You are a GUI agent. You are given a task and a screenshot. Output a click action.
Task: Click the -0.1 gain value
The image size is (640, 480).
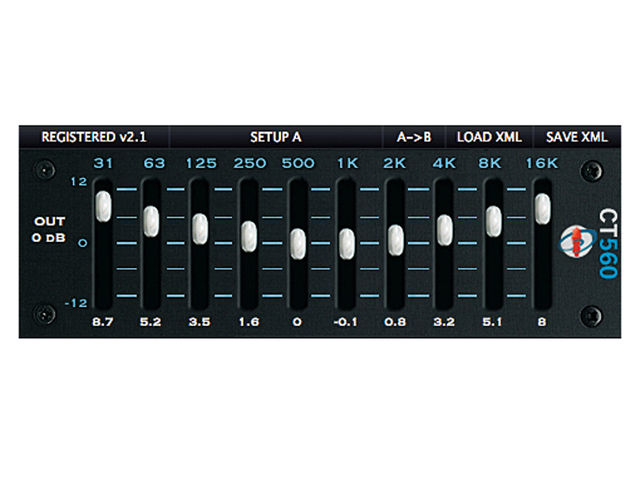coord(345,322)
